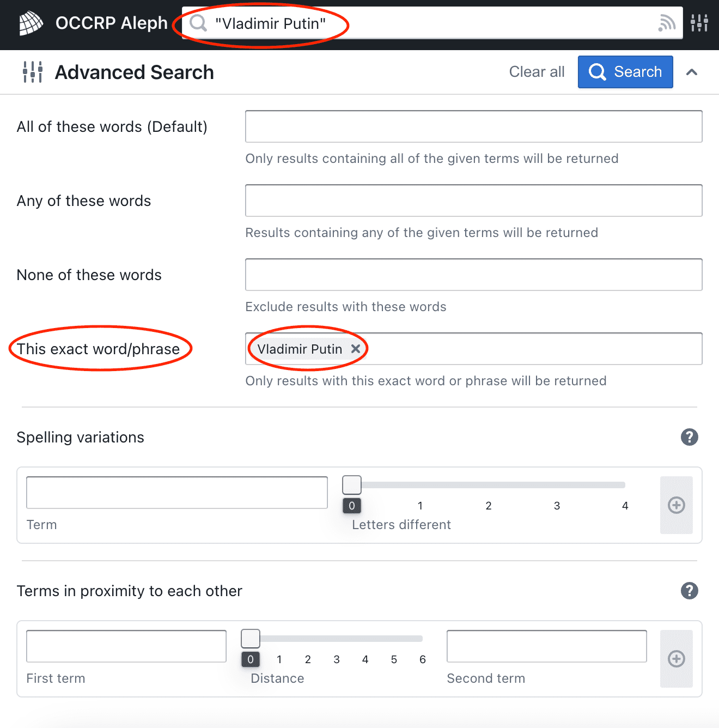Focus the All of these words field
Screen dimensions: 719x728
pos(474,126)
